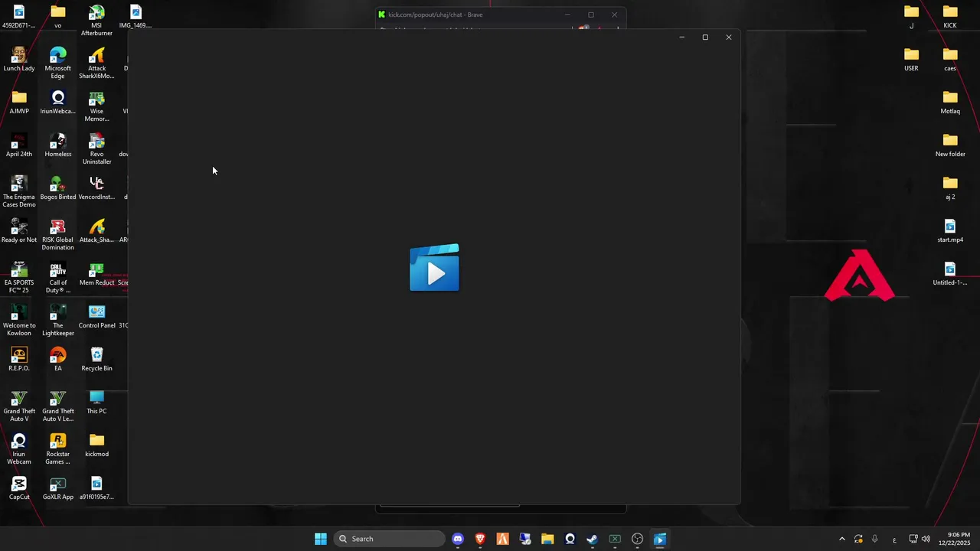Open the Lunch Lady desktop shortcut
The width and height of the screenshot is (980, 551).
point(19,60)
